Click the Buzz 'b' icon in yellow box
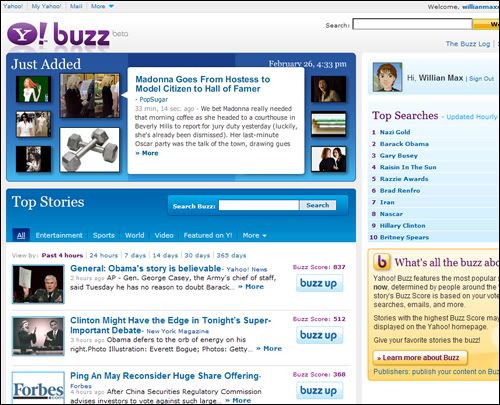This screenshot has height=405, width=500. click(382, 262)
